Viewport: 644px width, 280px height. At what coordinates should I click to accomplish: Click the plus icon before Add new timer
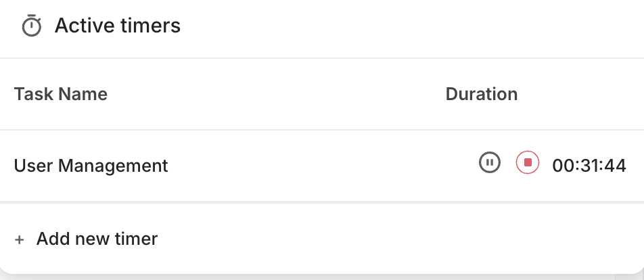point(20,239)
